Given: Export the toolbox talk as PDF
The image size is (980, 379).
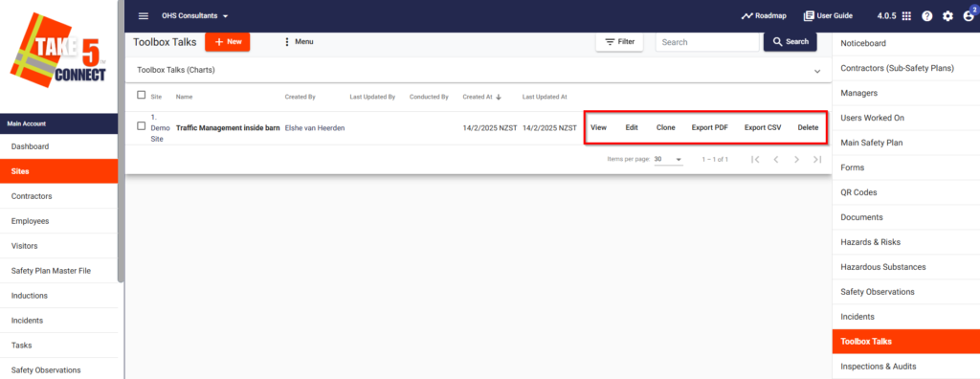Looking at the screenshot, I should coord(710,127).
